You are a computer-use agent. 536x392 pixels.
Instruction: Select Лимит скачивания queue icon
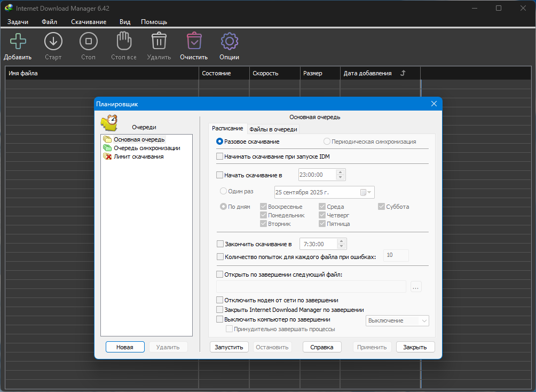pyautogui.click(x=107, y=156)
